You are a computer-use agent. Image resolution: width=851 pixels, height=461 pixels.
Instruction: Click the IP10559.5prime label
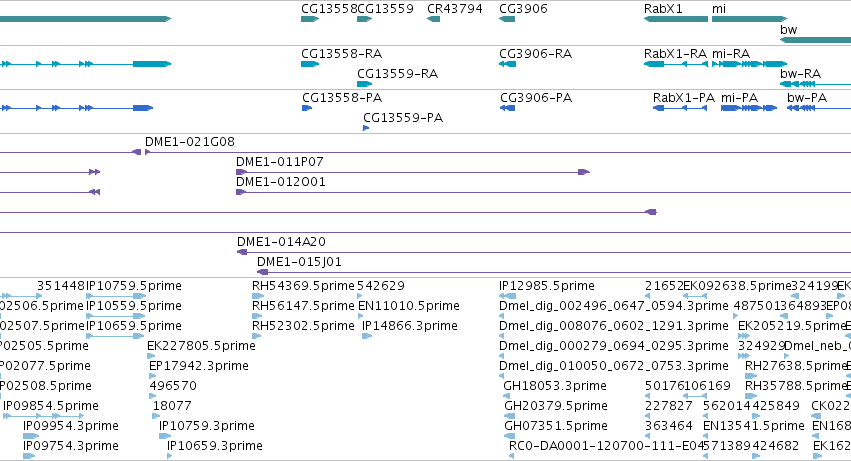tap(134, 306)
